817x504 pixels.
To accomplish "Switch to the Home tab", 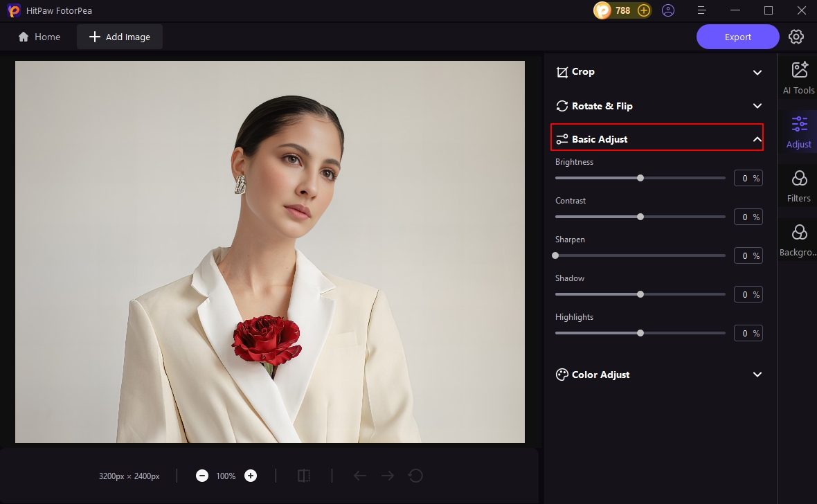I will coord(39,36).
